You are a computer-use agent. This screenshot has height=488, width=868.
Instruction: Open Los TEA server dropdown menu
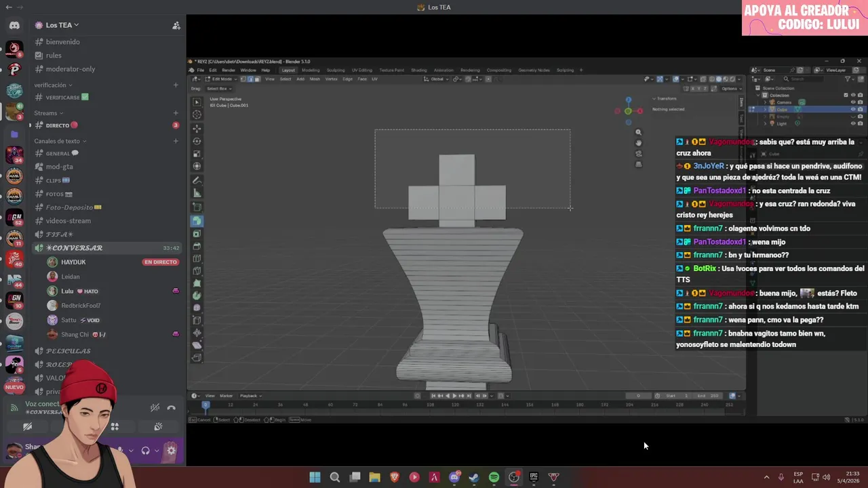(62, 26)
